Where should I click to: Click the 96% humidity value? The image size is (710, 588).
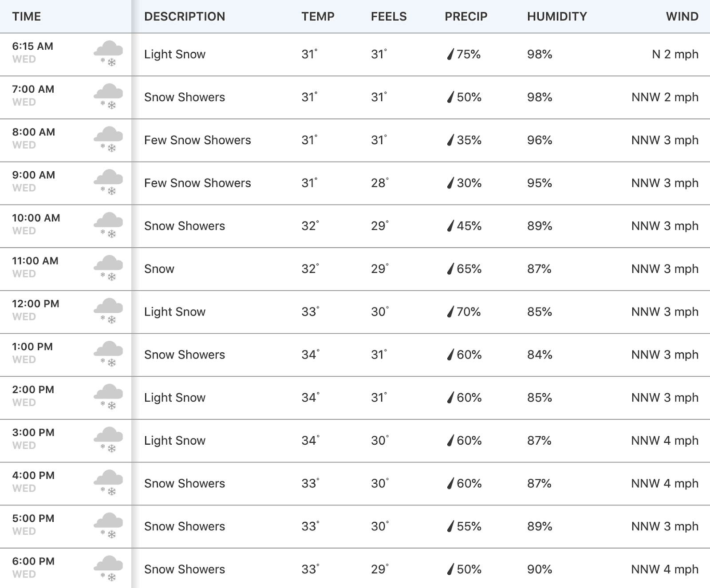point(540,140)
